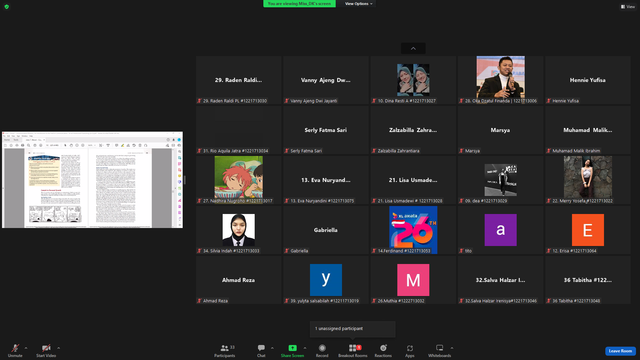
Task: Select 36 Tabitha participant tile
Action: coord(588,280)
